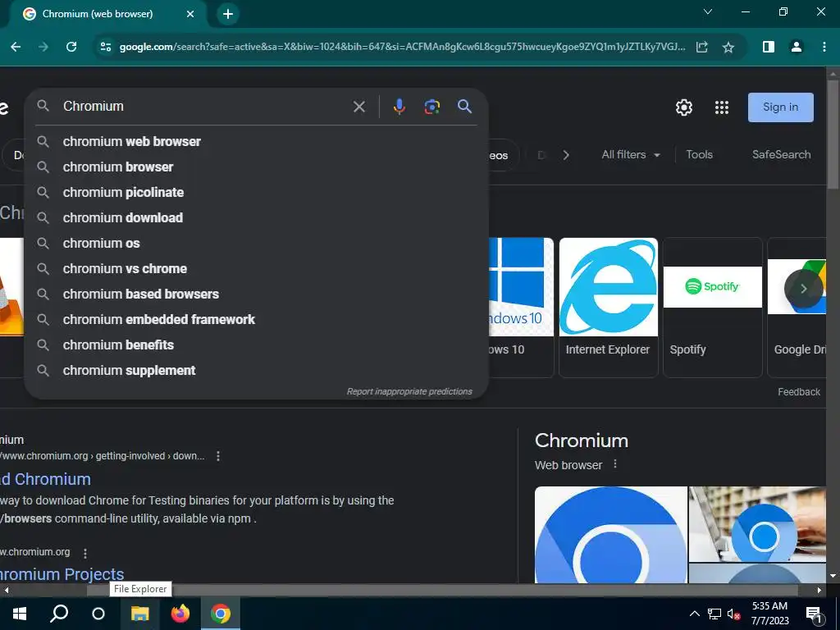840x630 pixels.
Task: Open Chromium laptop photo thumbnail
Action: point(757,524)
